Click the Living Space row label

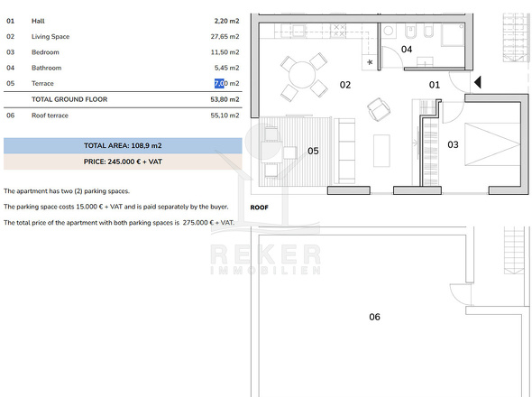50,37
